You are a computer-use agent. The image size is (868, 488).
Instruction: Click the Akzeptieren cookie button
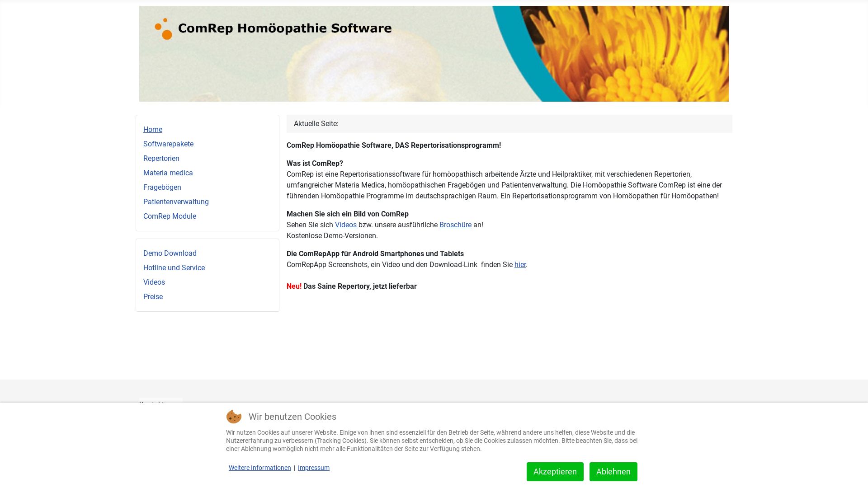(x=555, y=471)
